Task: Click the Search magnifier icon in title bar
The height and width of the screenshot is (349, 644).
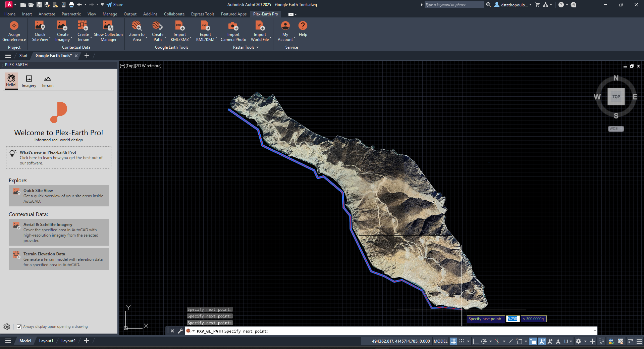Action: pyautogui.click(x=489, y=5)
